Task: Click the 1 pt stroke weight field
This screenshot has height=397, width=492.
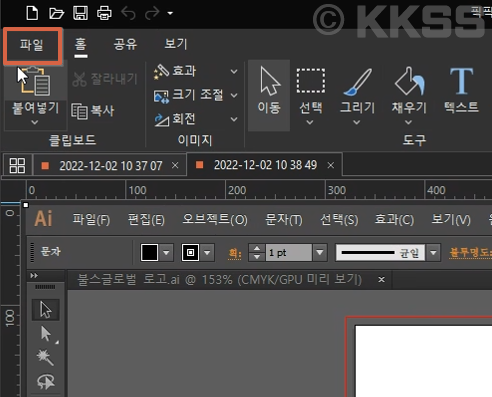Action: (x=289, y=253)
